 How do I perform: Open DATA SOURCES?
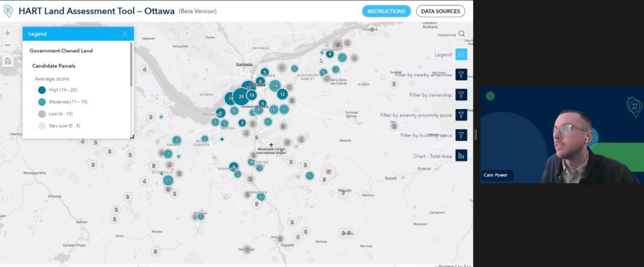[x=440, y=11]
